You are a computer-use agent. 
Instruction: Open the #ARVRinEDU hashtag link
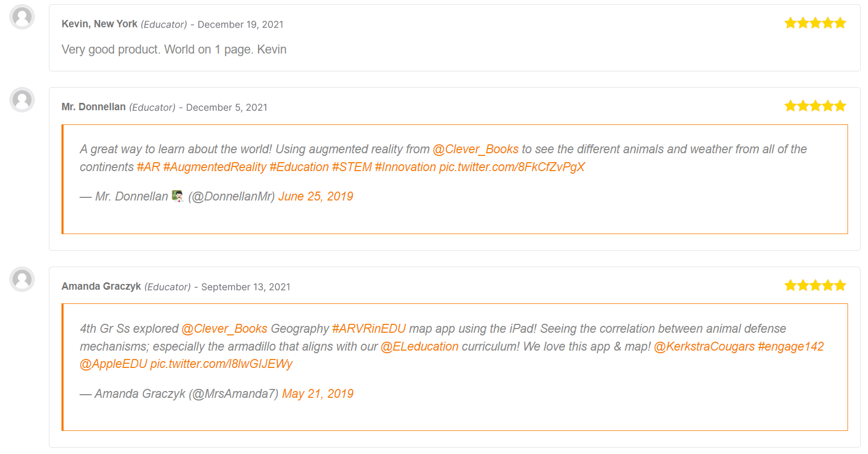369,329
